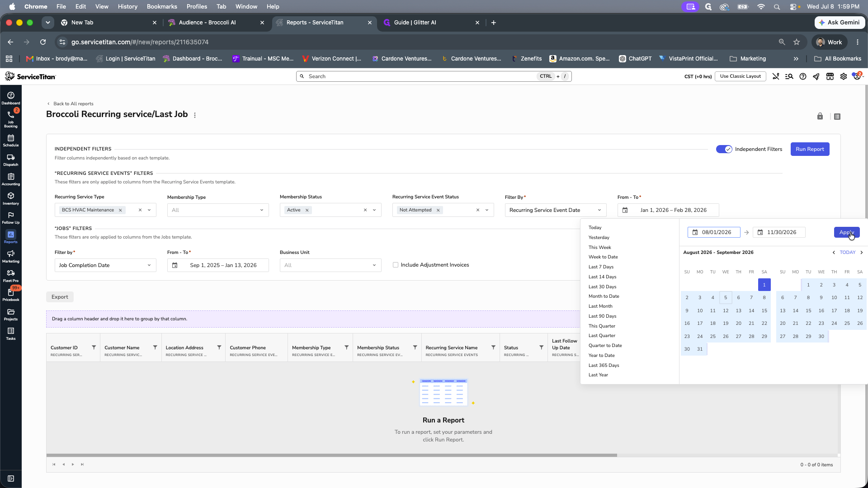The width and height of the screenshot is (868, 488).
Task: Remove the BCS HVAC Maintenance tag
Action: [120, 210]
